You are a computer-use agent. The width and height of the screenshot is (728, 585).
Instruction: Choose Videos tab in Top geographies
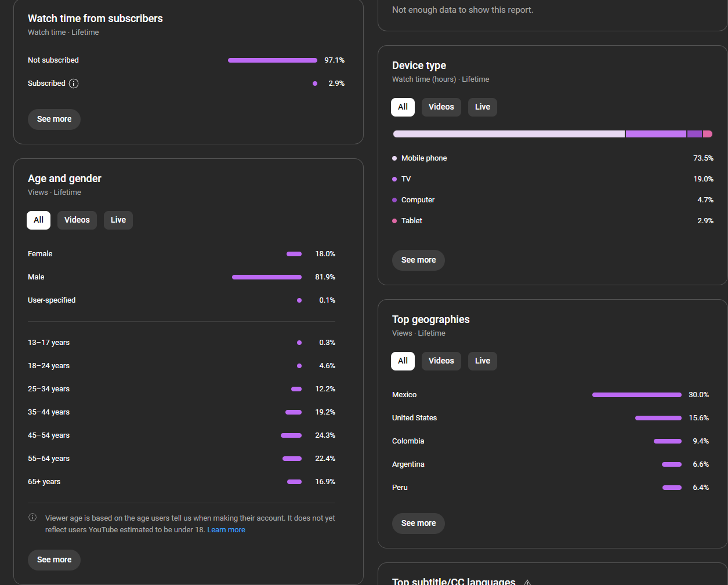[441, 361]
